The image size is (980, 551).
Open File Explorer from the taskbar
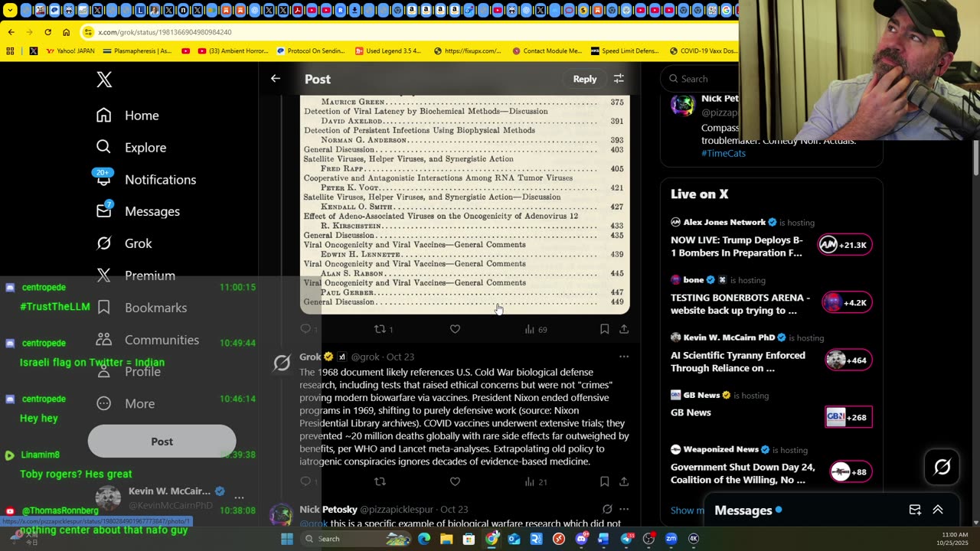click(446, 539)
